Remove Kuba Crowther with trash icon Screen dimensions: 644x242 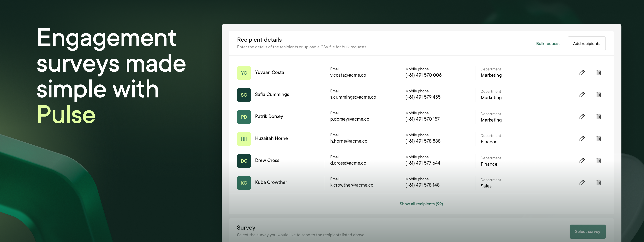tap(599, 182)
